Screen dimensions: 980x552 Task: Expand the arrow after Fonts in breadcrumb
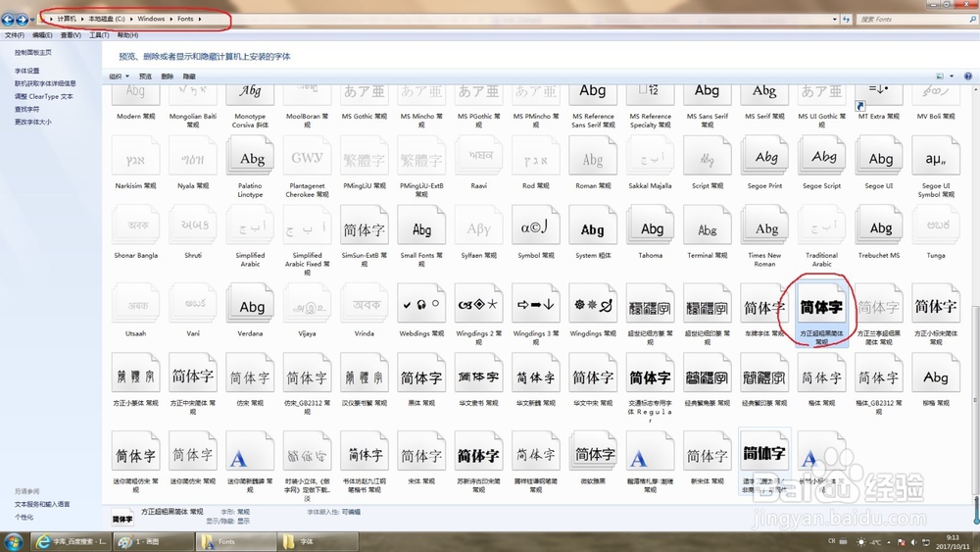(200, 19)
